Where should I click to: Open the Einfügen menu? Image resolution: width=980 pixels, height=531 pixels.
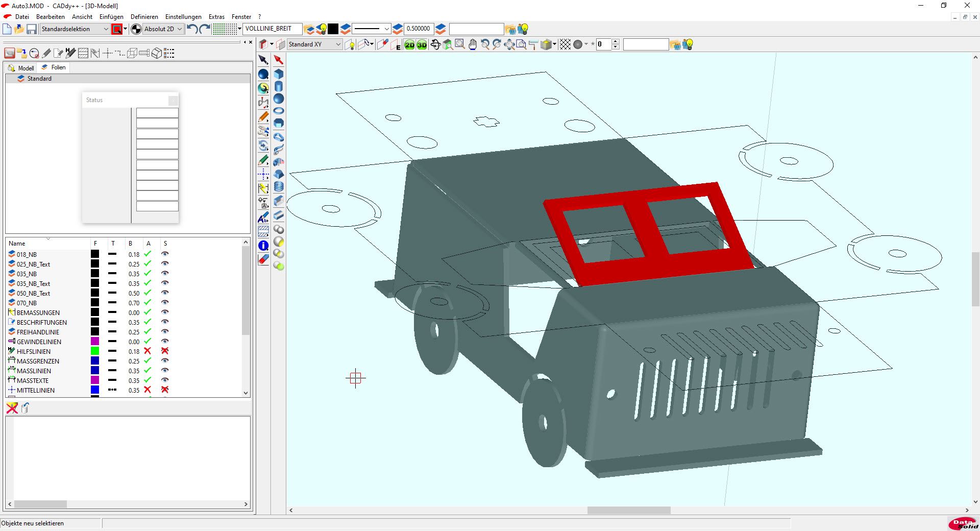(111, 17)
